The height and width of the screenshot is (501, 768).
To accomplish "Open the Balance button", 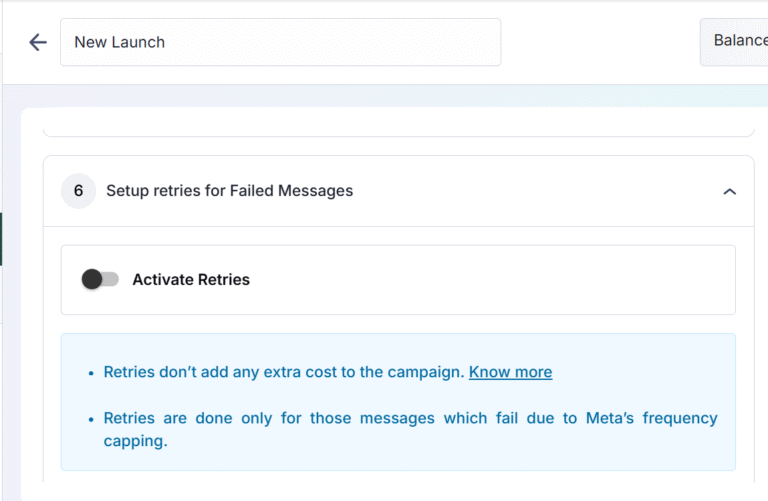I will tap(734, 41).
